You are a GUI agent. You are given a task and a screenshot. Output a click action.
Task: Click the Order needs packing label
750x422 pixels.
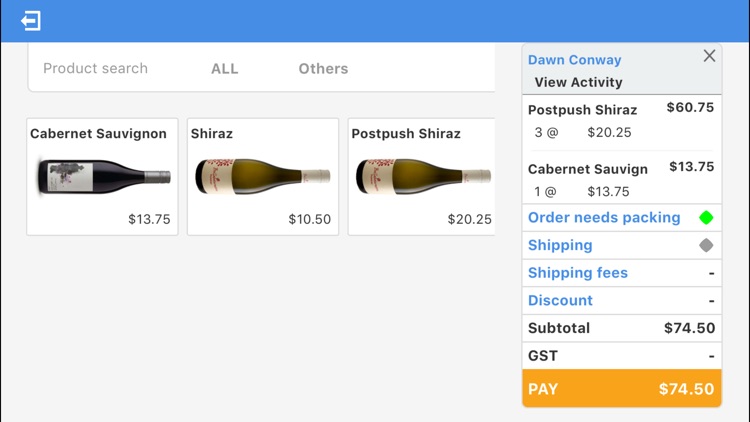pos(604,218)
